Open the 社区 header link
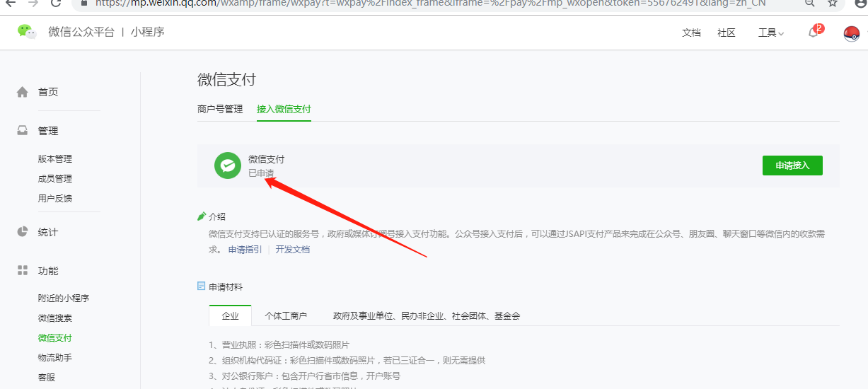The image size is (868, 389). coord(727,33)
